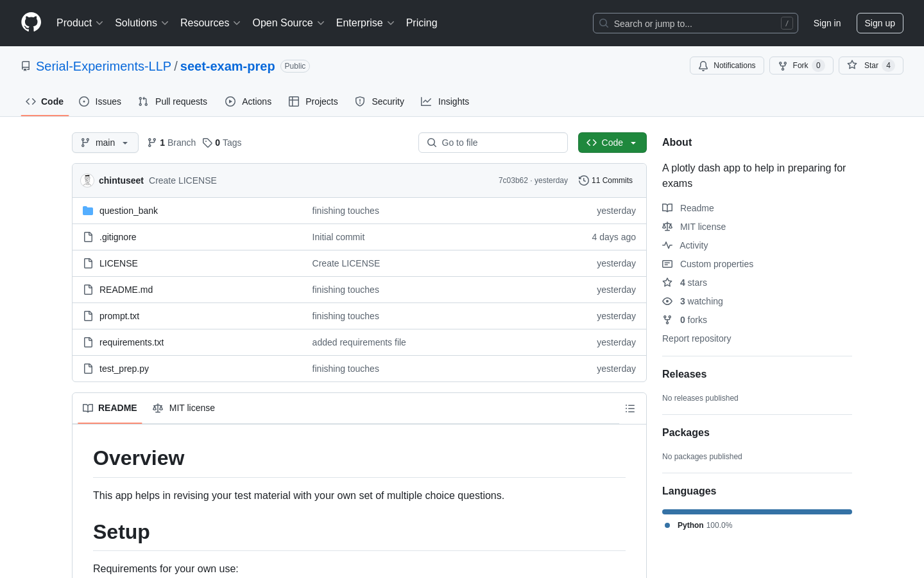View the 11 Commits history
This screenshot has width=924, height=578.
click(606, 180)
